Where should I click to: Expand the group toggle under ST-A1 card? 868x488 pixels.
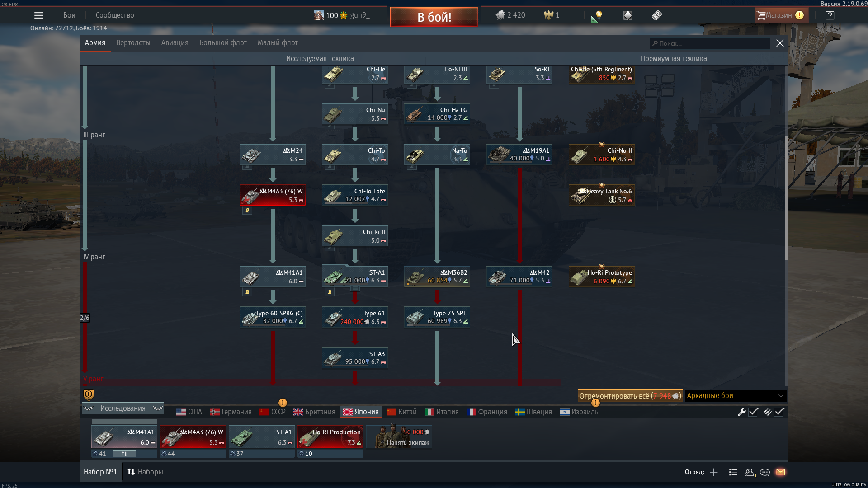coord(355,288)
